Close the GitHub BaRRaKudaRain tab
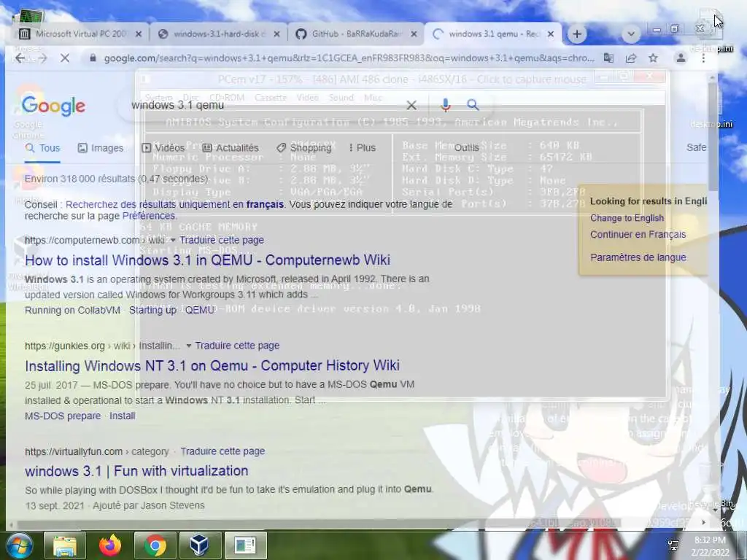 [414, 34]
